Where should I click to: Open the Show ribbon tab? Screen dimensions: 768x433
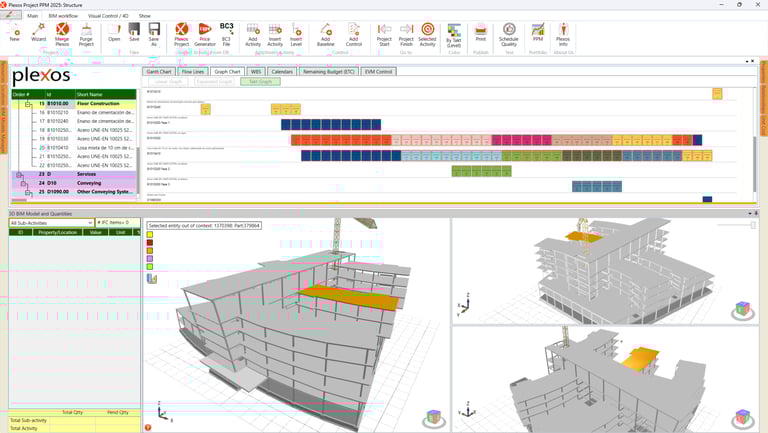144,16
